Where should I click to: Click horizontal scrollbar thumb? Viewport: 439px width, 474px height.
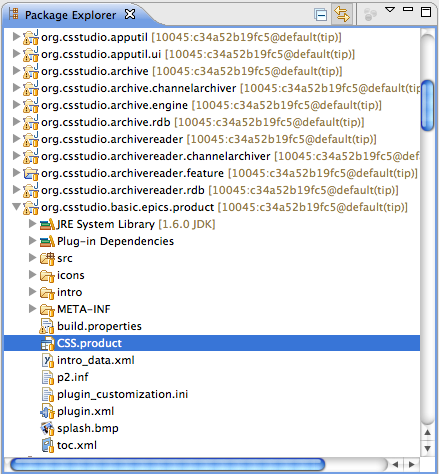pyautogui.click(x=168, y=465)
